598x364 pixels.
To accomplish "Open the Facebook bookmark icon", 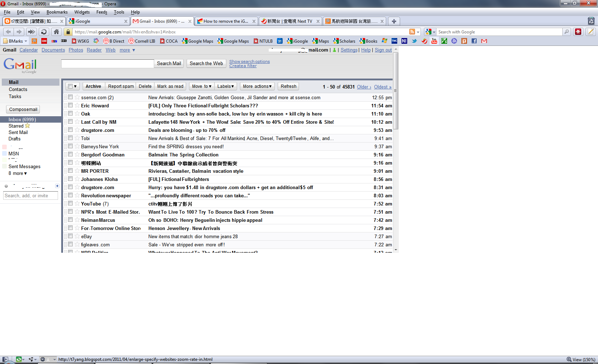I will (474, 41).
